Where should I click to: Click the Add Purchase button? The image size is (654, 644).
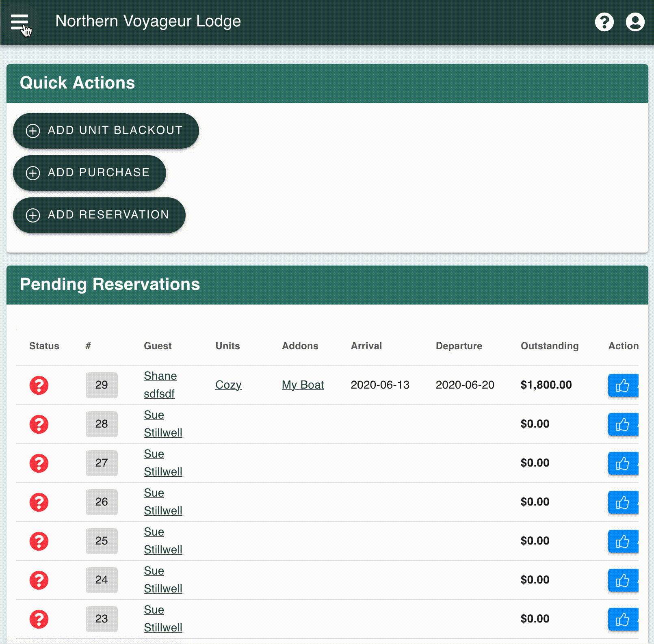coord(89,173)
